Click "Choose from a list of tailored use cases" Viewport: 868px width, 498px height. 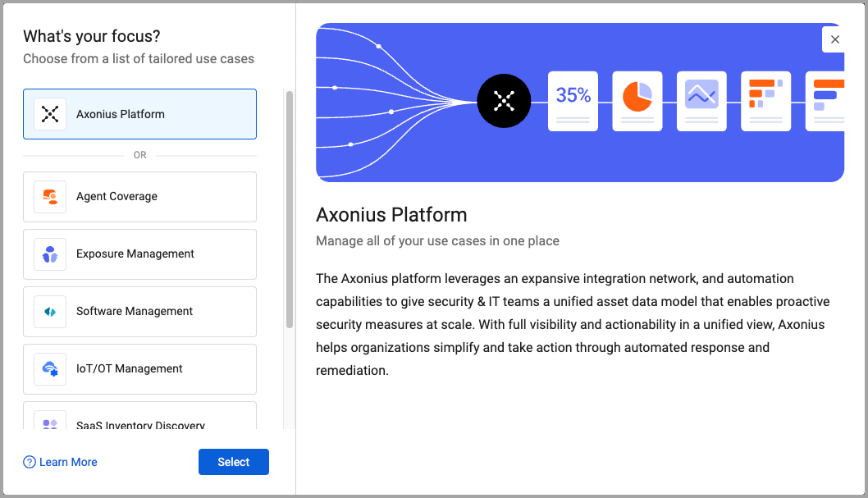[x=139, y=58]
